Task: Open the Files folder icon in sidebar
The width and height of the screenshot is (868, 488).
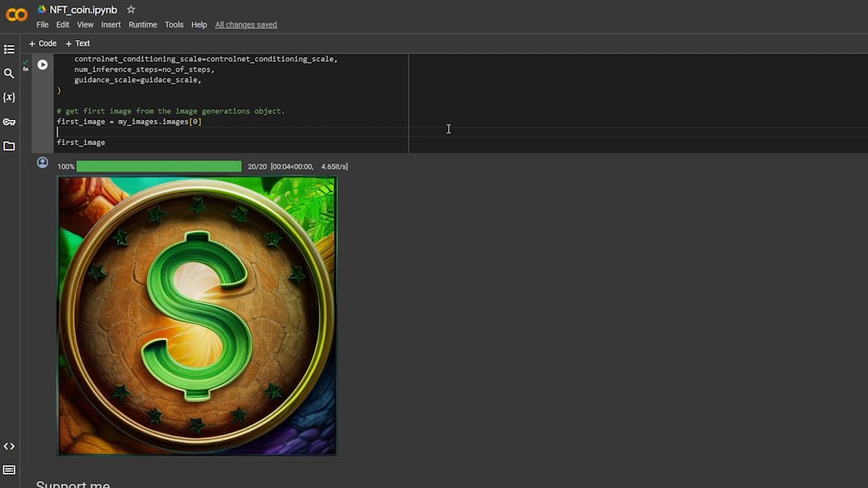Action: pyautogui.click(x=9, y=146)
